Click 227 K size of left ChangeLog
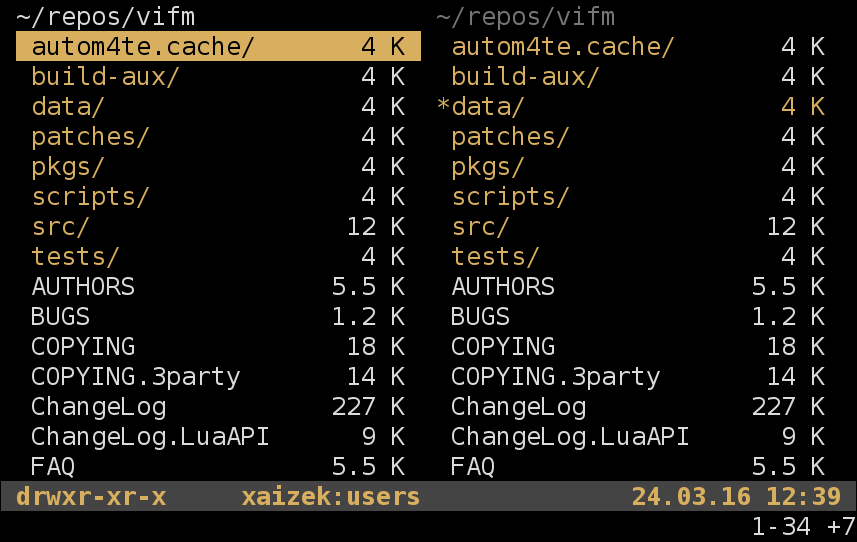This screenshot has height=542, width=857. pyautogui.click(x=368, y=406)
